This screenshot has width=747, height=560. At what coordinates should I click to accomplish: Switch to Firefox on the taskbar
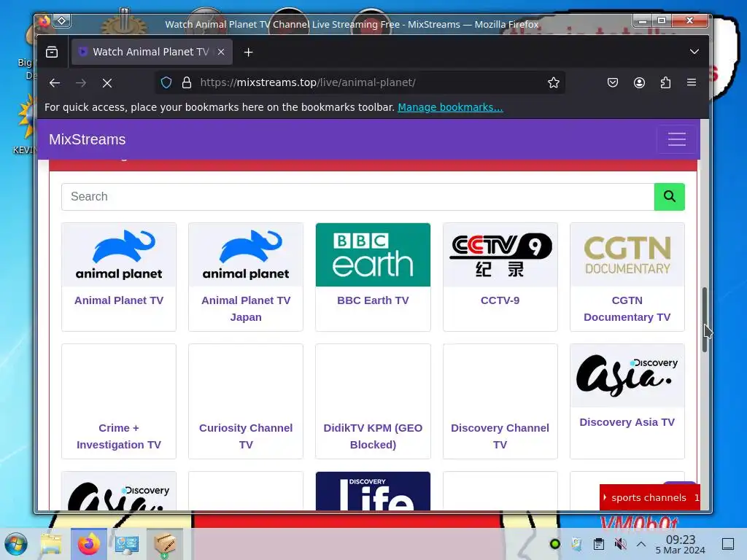89,544
